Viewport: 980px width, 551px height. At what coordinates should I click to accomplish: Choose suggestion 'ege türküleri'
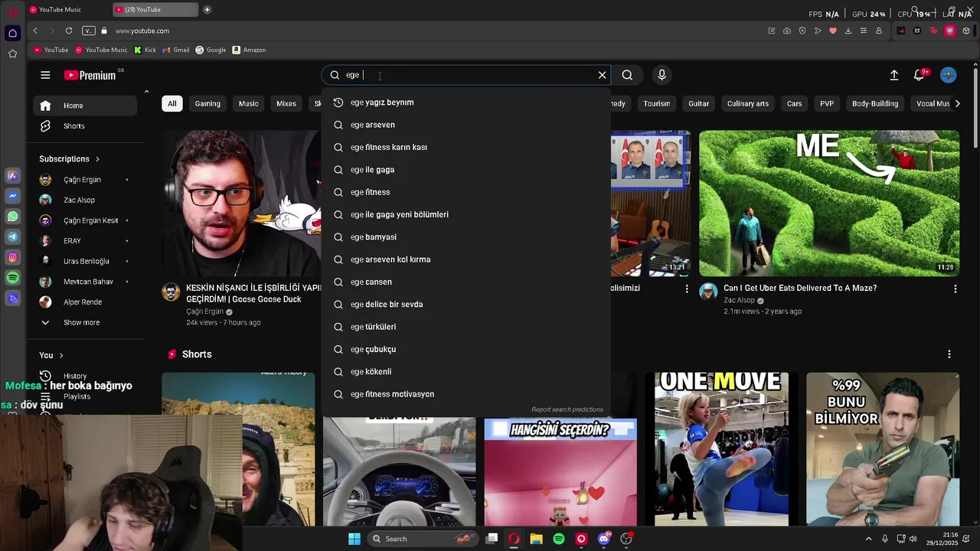pyautogui.click(x=465, y=327)
